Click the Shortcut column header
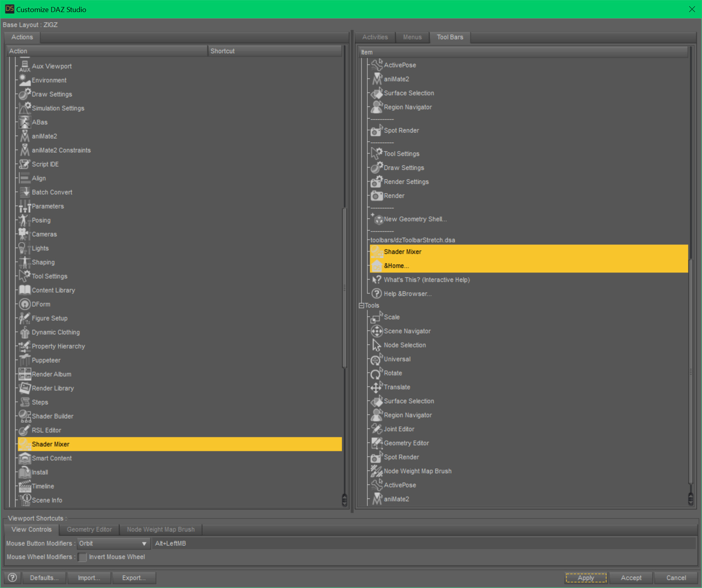Screen dimensions: 702x588 (x=275, y=51)
